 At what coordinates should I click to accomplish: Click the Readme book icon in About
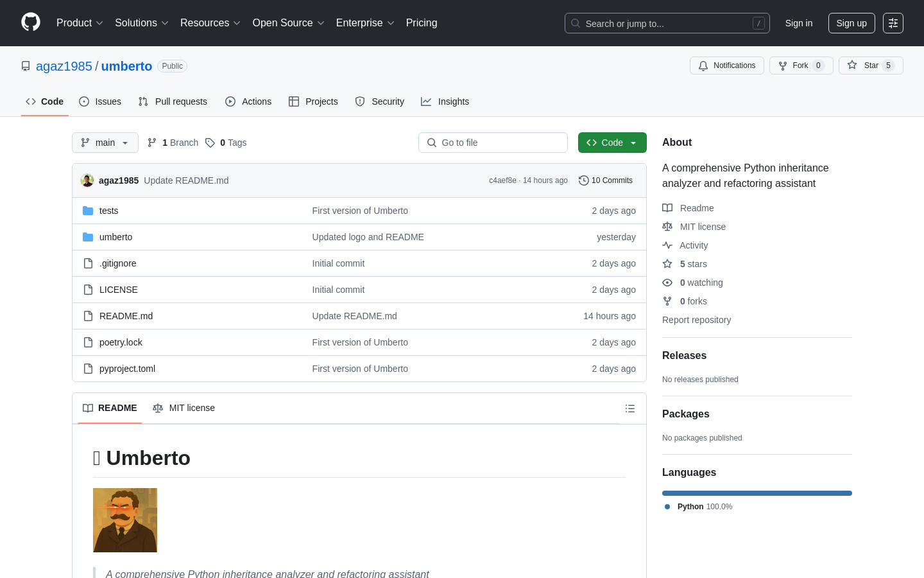pos(667,208)
